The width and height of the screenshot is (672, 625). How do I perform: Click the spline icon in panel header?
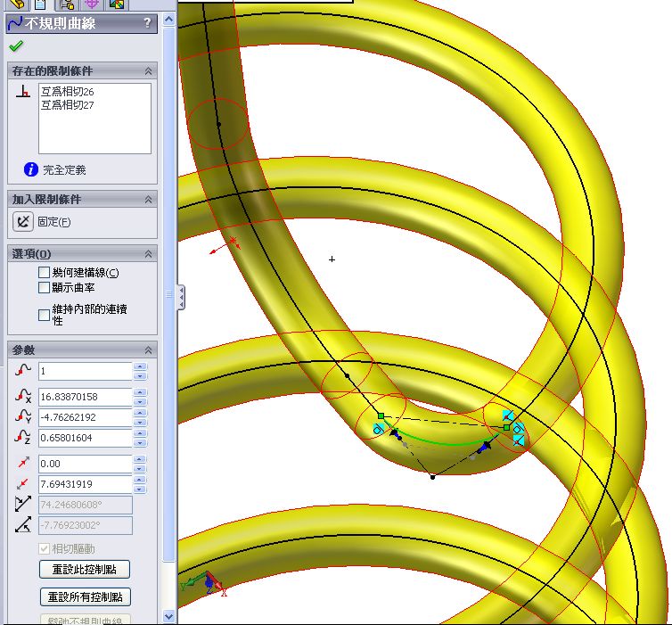pyautogui.click(x=15, y=23)
